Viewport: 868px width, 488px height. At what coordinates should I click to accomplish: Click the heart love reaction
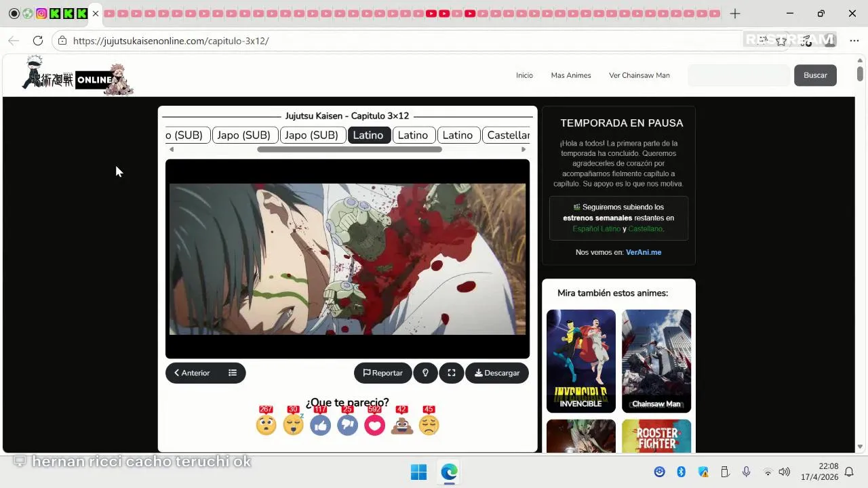pyautogui.click(x=374, y=425)
